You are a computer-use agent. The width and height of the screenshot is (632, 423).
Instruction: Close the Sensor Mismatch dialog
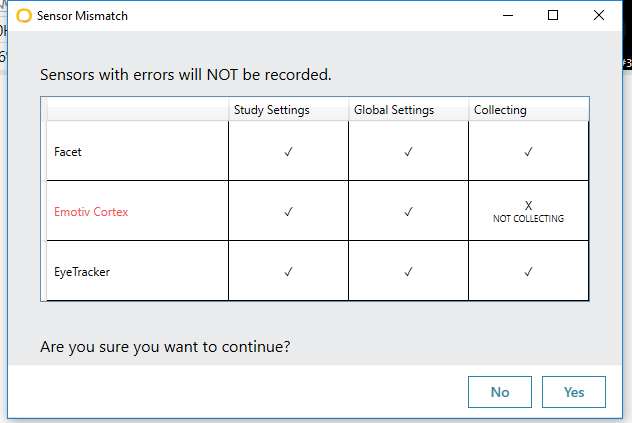[x=599, y=15]
